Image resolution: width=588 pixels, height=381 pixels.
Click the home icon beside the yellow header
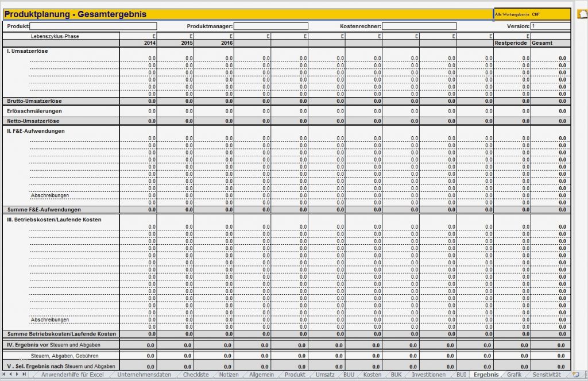coord(582,14)
